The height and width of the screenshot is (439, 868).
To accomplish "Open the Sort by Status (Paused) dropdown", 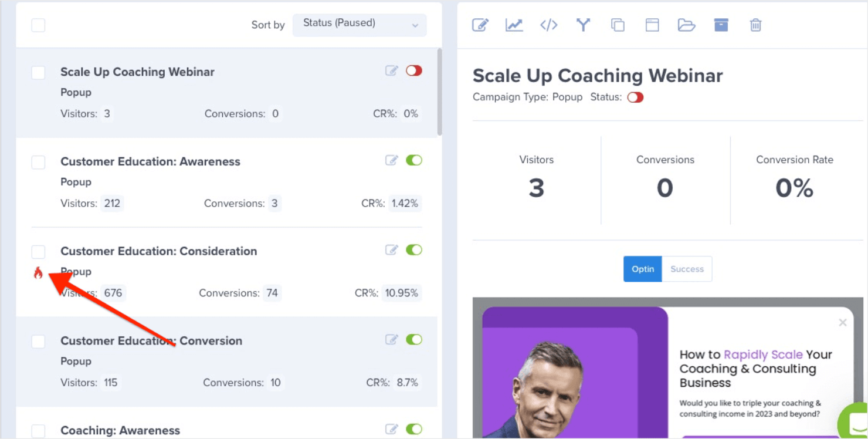I will (360, 25).
